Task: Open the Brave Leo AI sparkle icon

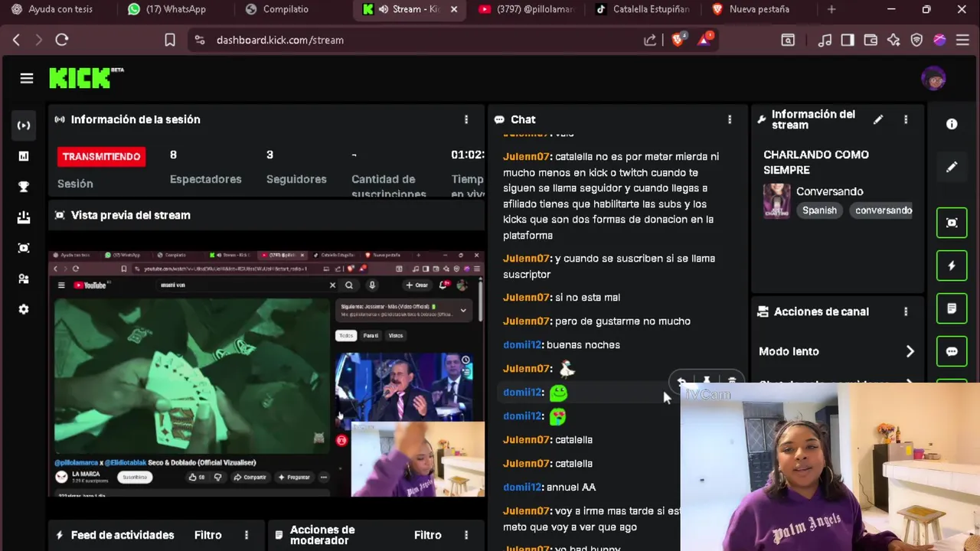Action: (x=893, y=40)
